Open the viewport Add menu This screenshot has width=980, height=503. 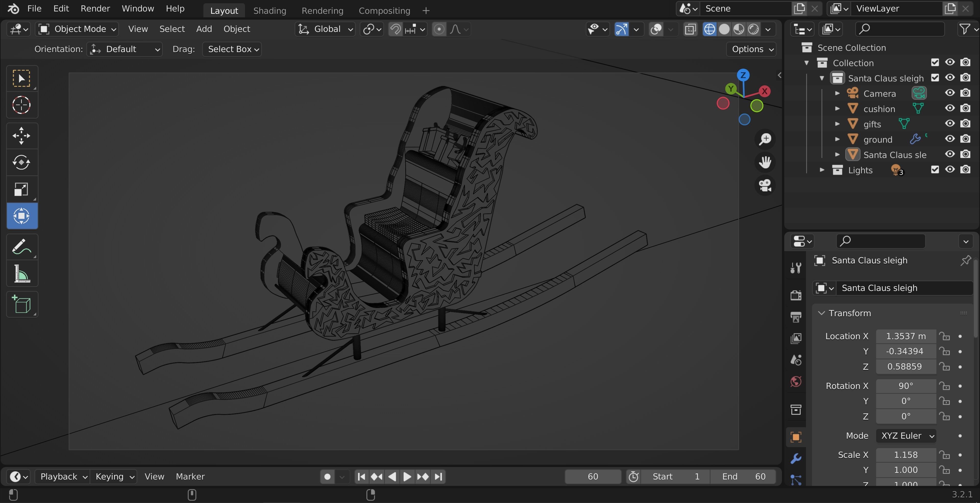point(204,29)
